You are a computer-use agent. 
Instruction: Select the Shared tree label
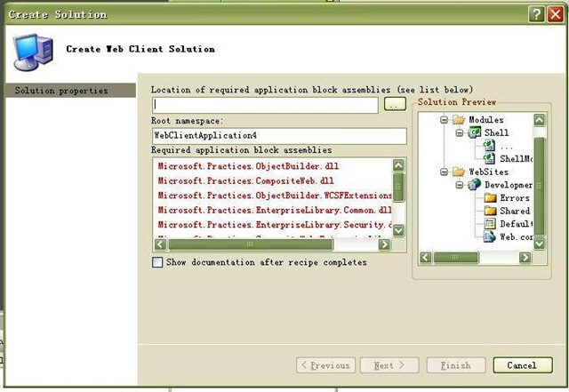pos(515,211)
